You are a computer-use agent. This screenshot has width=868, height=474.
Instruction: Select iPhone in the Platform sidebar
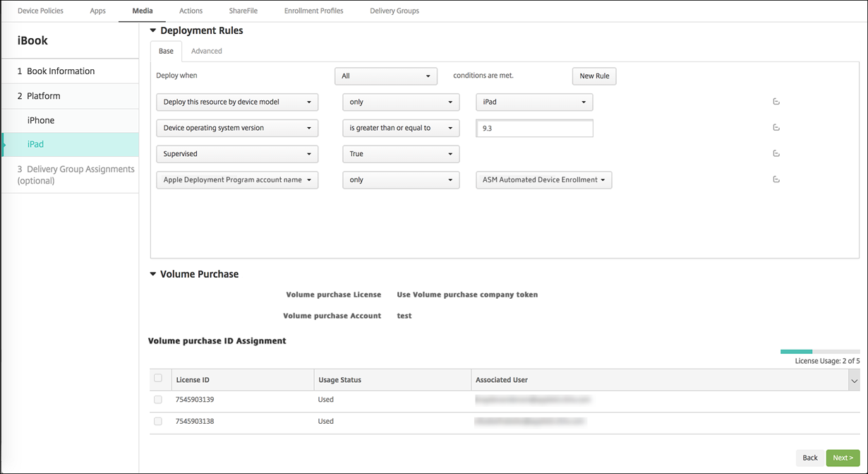[41, 120]
